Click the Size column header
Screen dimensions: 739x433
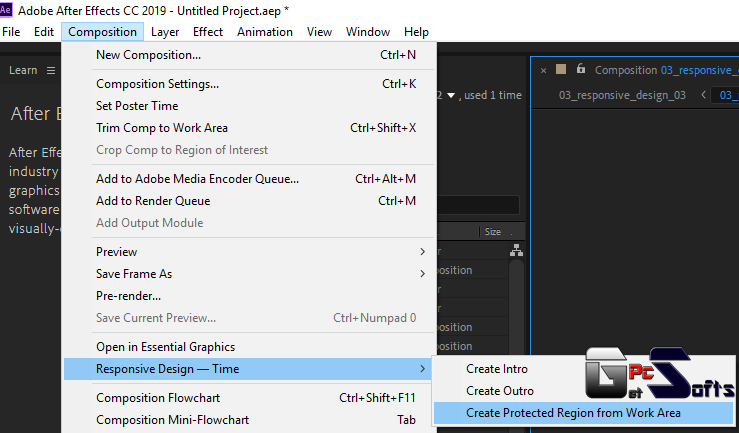pos(493,232)
